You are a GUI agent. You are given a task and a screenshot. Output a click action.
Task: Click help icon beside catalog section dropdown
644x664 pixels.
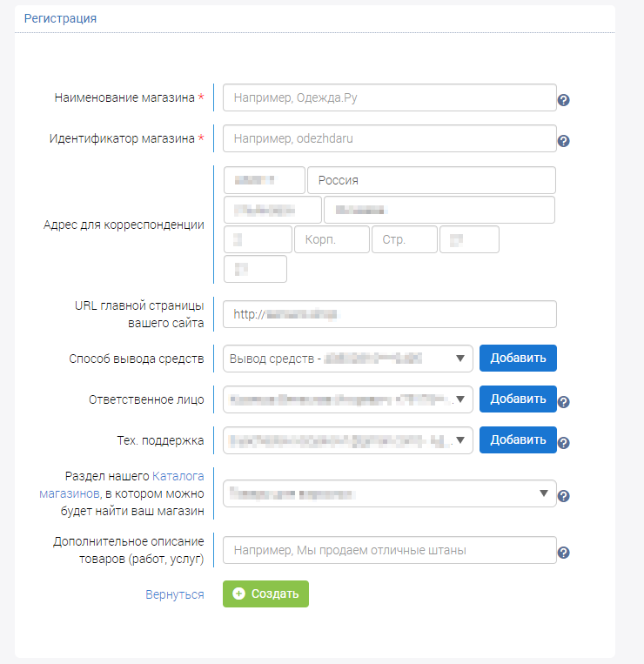coord(563,496)
